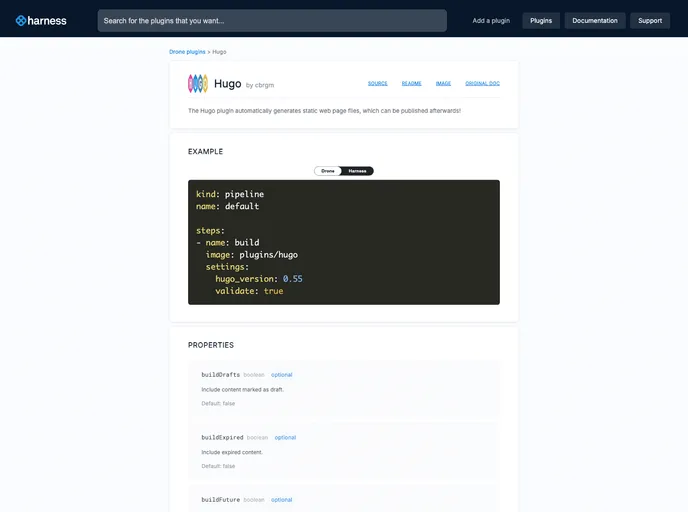Open the Add a plugin link
This screenshot has width=688, height=512.
tap(491, 21)
